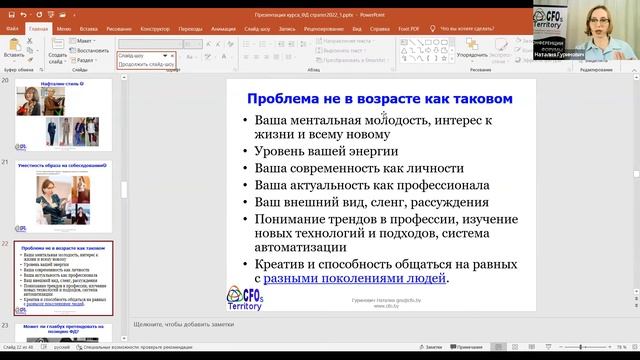Undo the last action in the quick access toolbar

pos(24,15)
